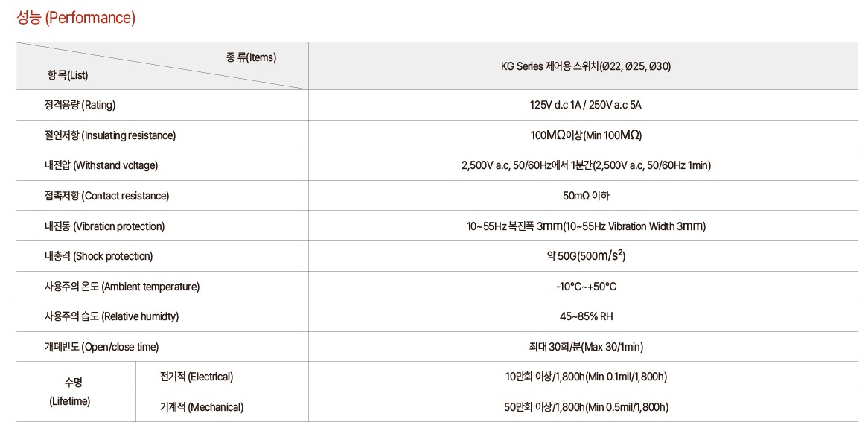Select the Insulating resistance row label

[109, 135]
